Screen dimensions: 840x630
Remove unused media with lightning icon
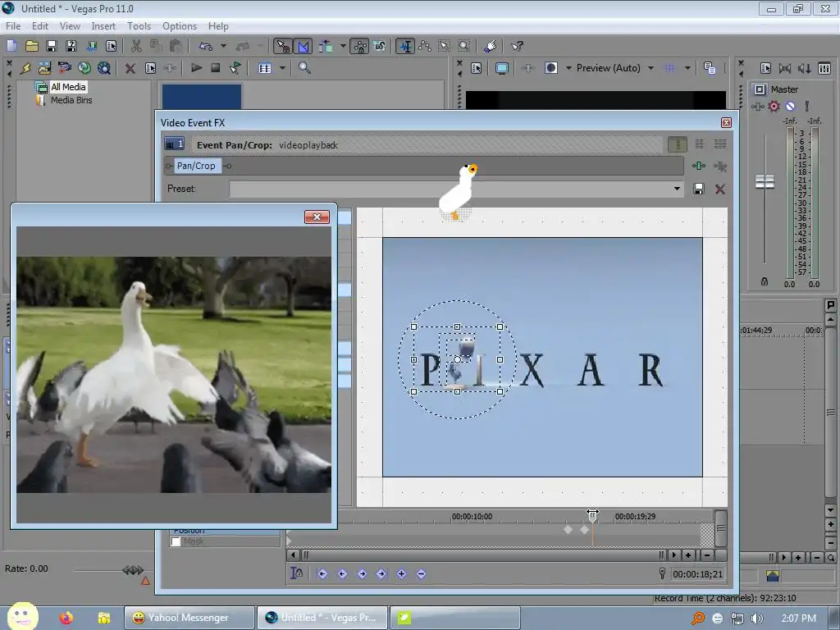click(25, 68)
